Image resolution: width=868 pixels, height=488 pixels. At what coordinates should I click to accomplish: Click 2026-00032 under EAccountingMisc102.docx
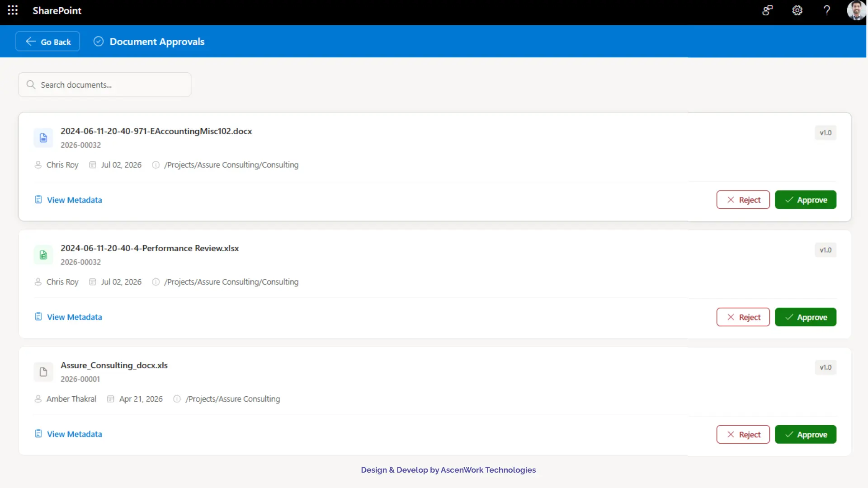pos(81,145)
